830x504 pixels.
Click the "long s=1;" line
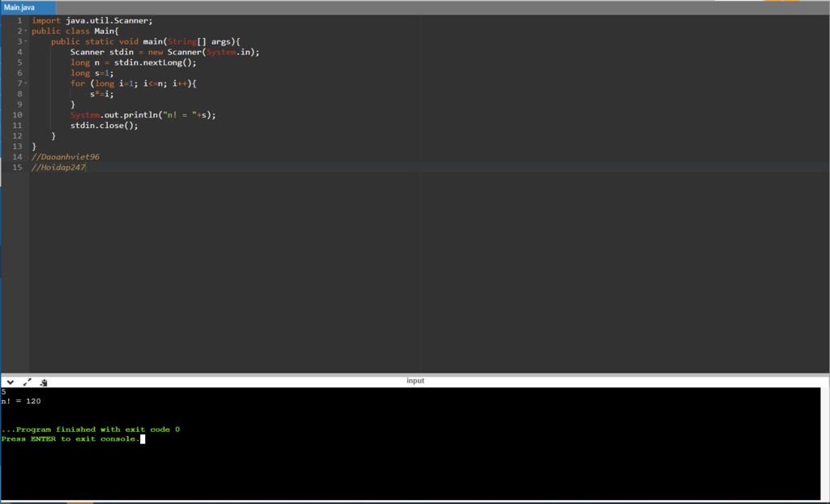click(92, 73)
